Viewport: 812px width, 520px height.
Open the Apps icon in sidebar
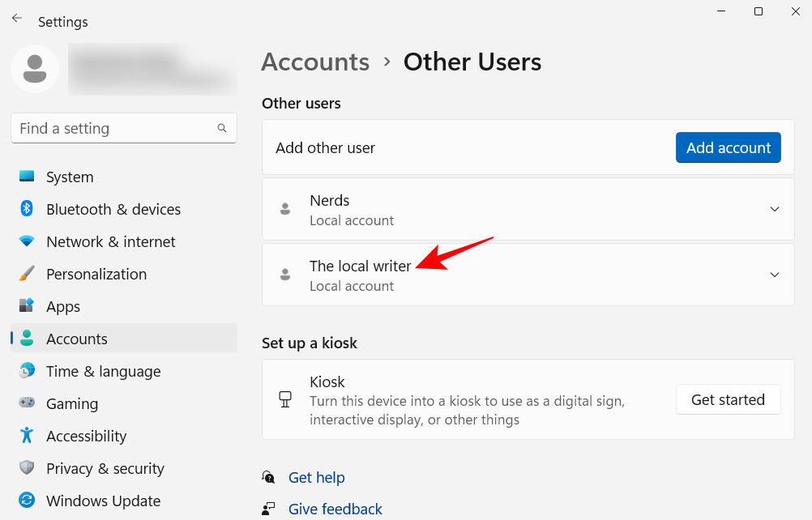click(27, 306)
